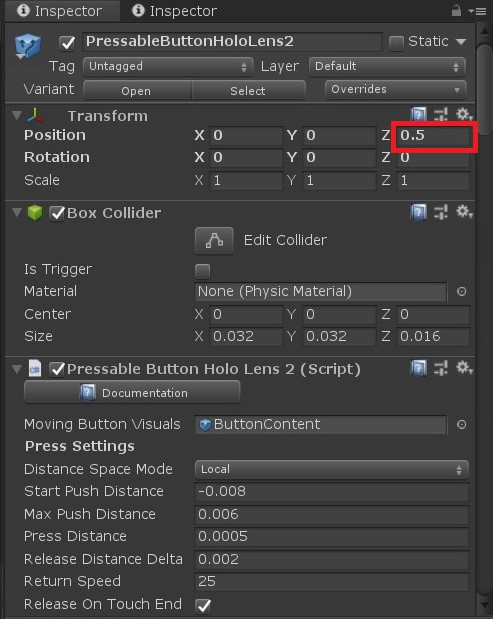Viewport: 493px width, 619px height.
Task: Open the Layer dropdown showing Default
Action: pyautogui.click(x=388, y=67)
